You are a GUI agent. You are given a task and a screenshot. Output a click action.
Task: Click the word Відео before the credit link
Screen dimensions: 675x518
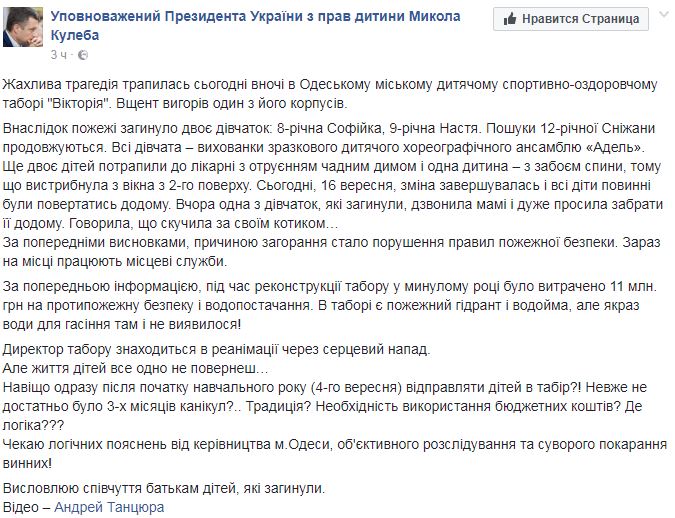pos(21,507)
